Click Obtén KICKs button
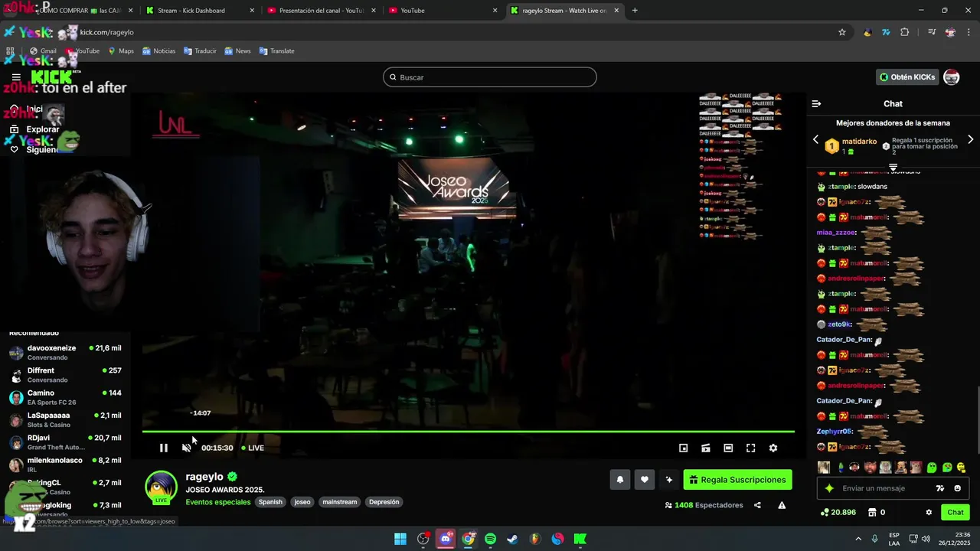The width and height of the screenshot is (980, 551). [907, 77]
